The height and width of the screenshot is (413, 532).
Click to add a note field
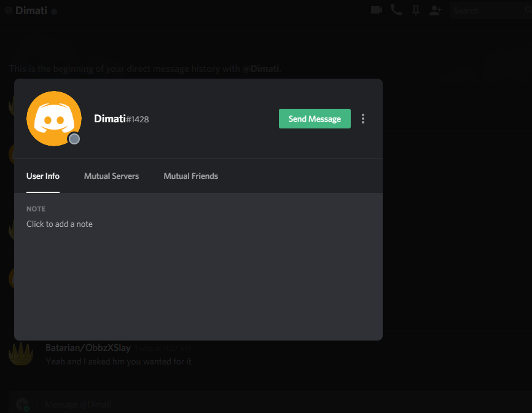(x=60, y=224)
